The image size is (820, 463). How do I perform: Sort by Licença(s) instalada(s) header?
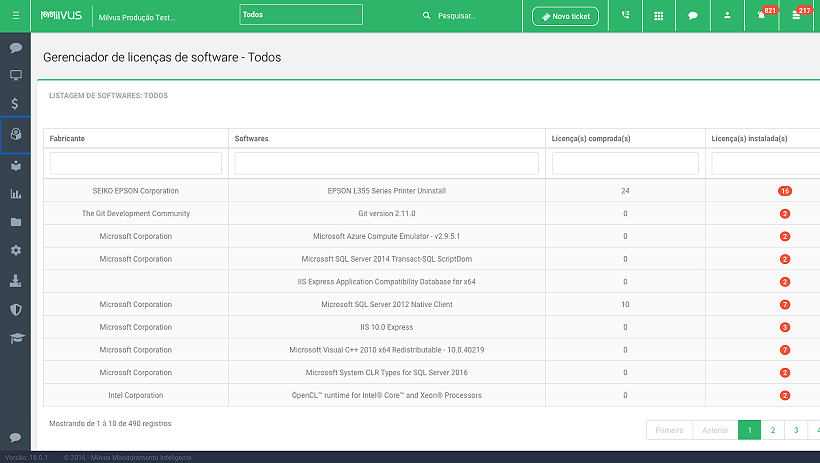[749, 139]
